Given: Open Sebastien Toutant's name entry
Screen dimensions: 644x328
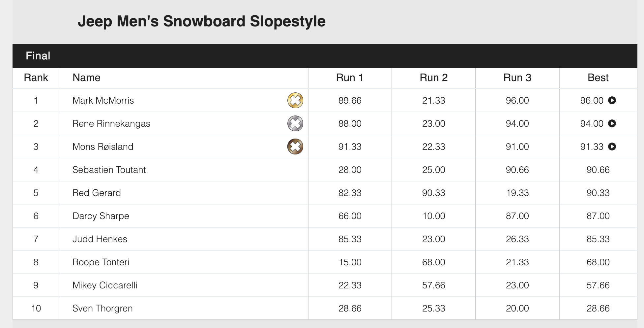Looking at the screenshot, I should point(109,170).
